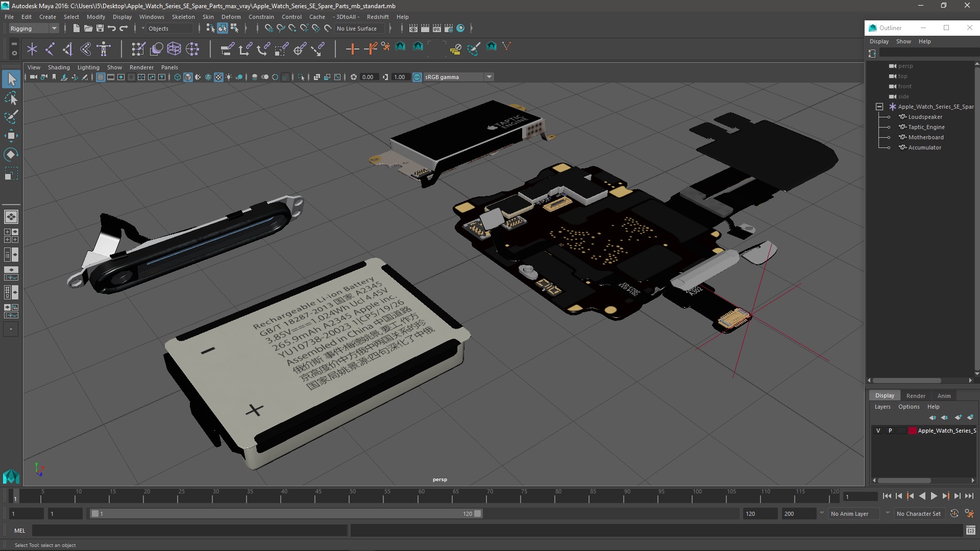980x551 pixels.
Task: Toggle layer playback P box
Action: point(890,431)
